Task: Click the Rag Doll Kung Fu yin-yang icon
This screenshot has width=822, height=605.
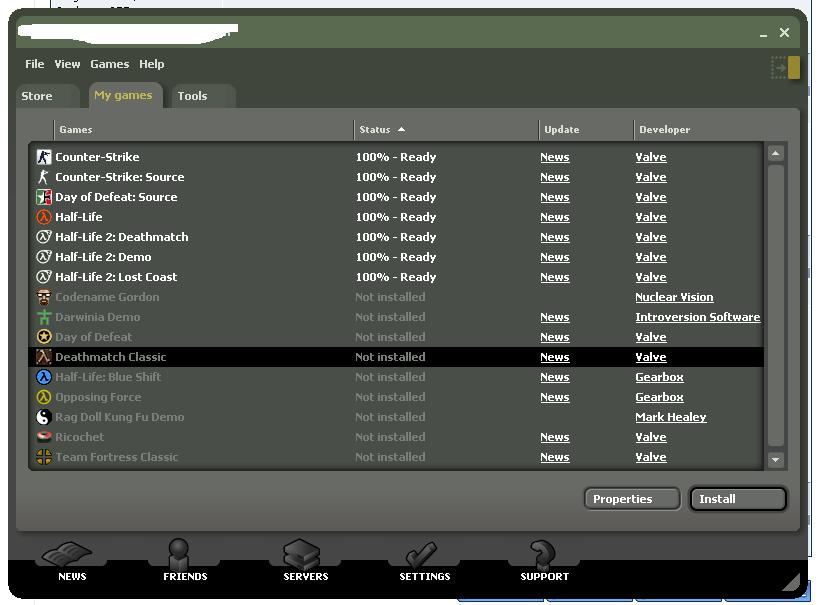Action: click(44, 417)
